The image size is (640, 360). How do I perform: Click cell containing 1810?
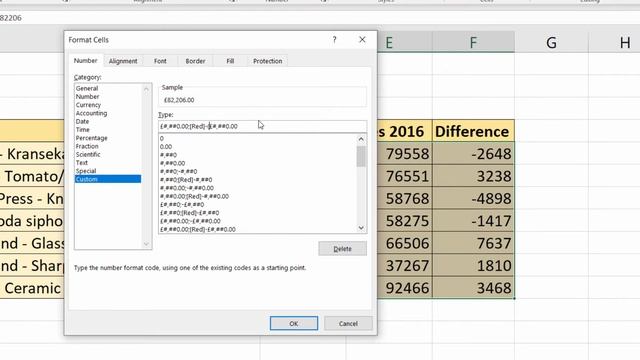(x=473, y=266)
